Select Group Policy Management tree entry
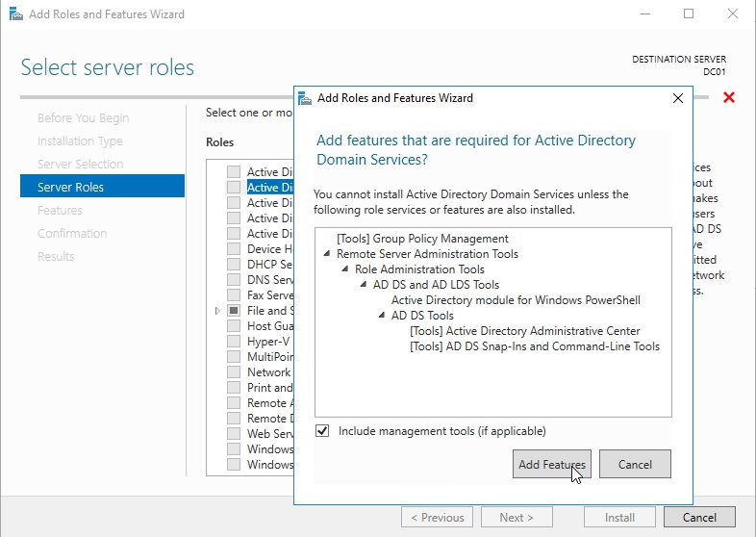 click(x=422, y=239)
